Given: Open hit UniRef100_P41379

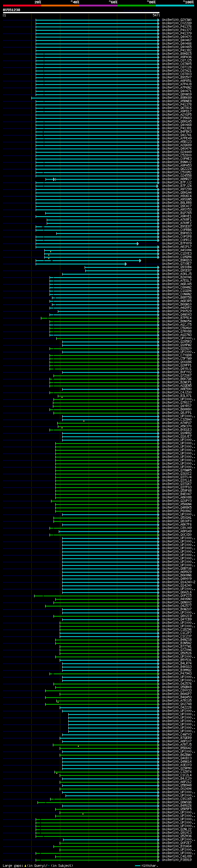Looking at the screenshot, I should [177, 34].
